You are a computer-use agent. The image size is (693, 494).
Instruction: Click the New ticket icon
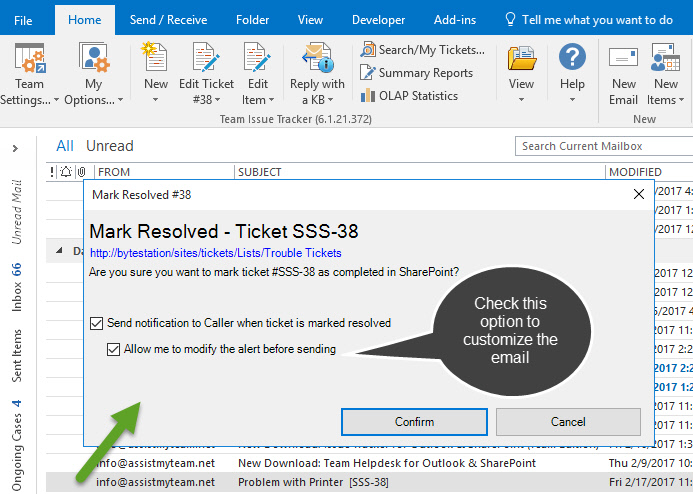tap(156, 60)
